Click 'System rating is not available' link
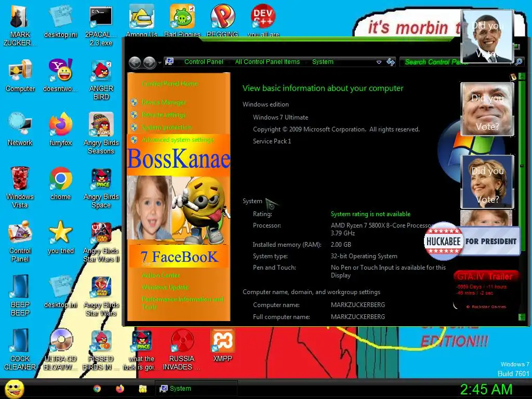 [x=370, y=214]
